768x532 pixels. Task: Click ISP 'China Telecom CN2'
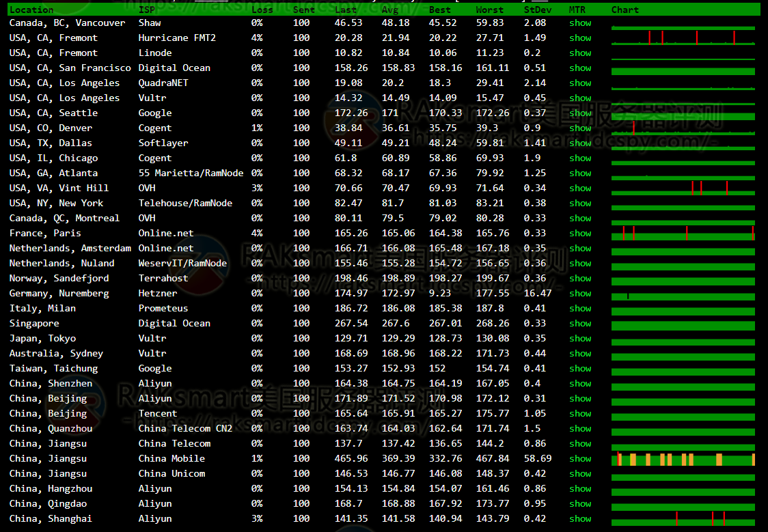tap(185, 429)
